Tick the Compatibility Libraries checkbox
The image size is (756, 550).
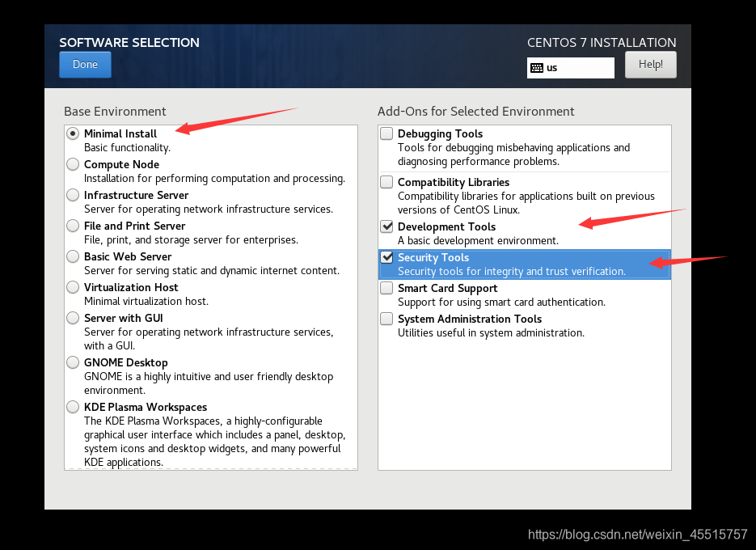coord(386,182)
